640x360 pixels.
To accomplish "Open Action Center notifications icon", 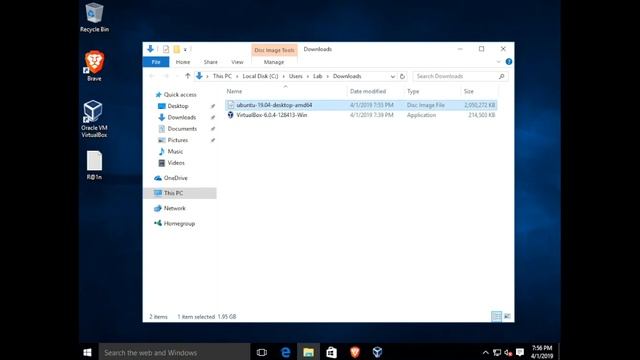I will (520, 352).
